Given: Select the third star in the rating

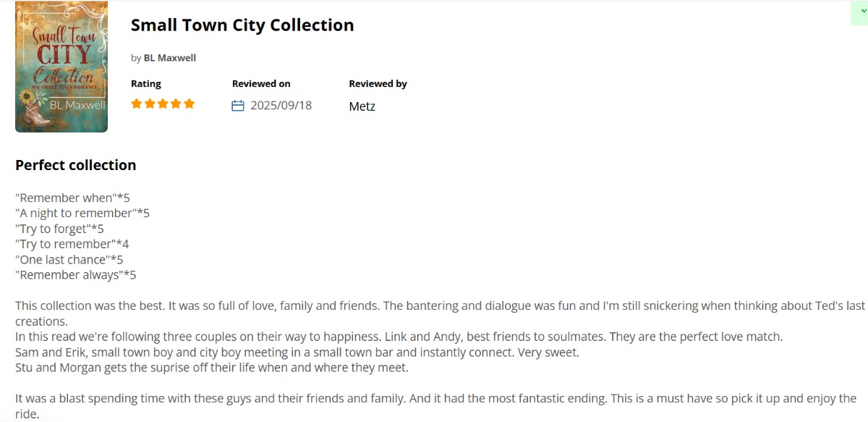Looking at the screenshot, I should tap(163, 104).
